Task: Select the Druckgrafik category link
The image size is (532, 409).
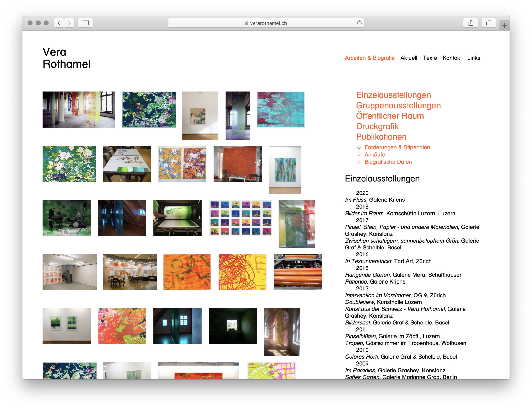Action: click(377, 126)
